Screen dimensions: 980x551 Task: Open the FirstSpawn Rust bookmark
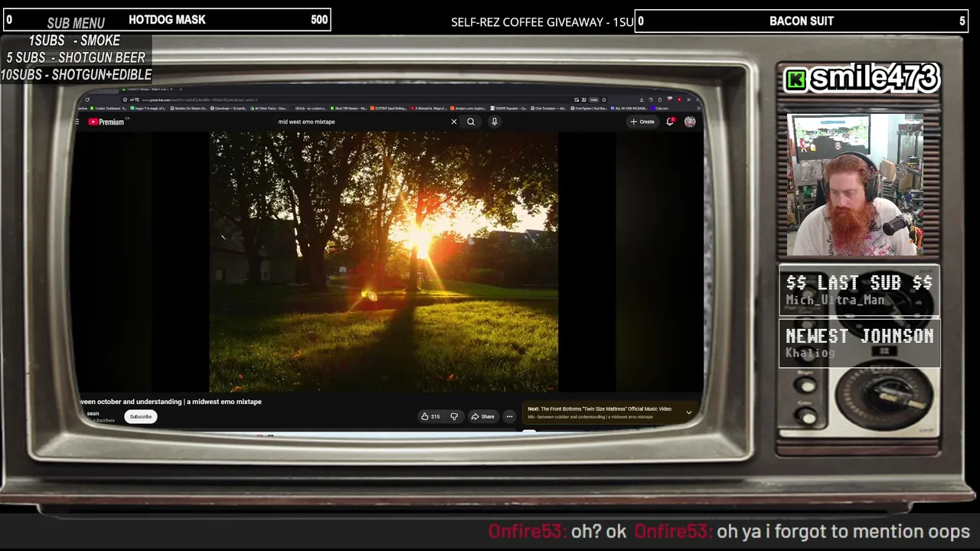point(588,109)
